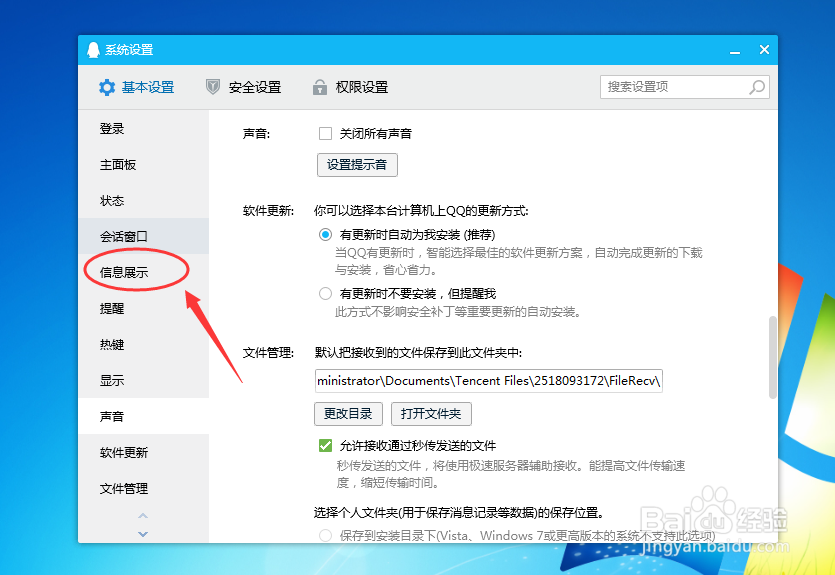The height and width of the screenshot is (575, 835).
Task: Select 提醒 in the sidebar
Action: point(143,308)
